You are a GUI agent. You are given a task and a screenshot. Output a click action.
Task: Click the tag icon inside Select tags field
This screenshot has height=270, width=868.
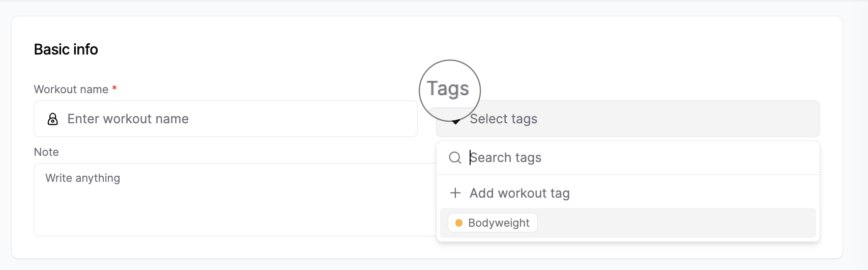(x=456, y=119)
